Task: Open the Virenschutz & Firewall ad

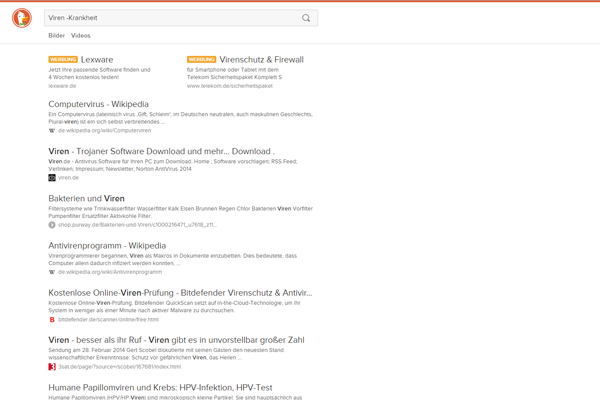Action: coord(260,59)
